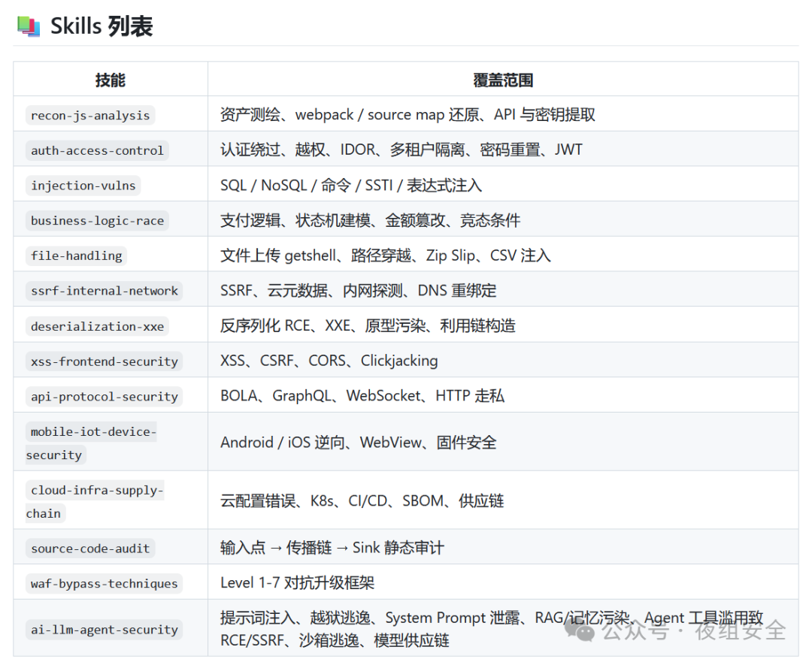Select the waf-bypass-techniques code tag
The width and height of the screenshot is (812, 662).
tap(104, 583)
